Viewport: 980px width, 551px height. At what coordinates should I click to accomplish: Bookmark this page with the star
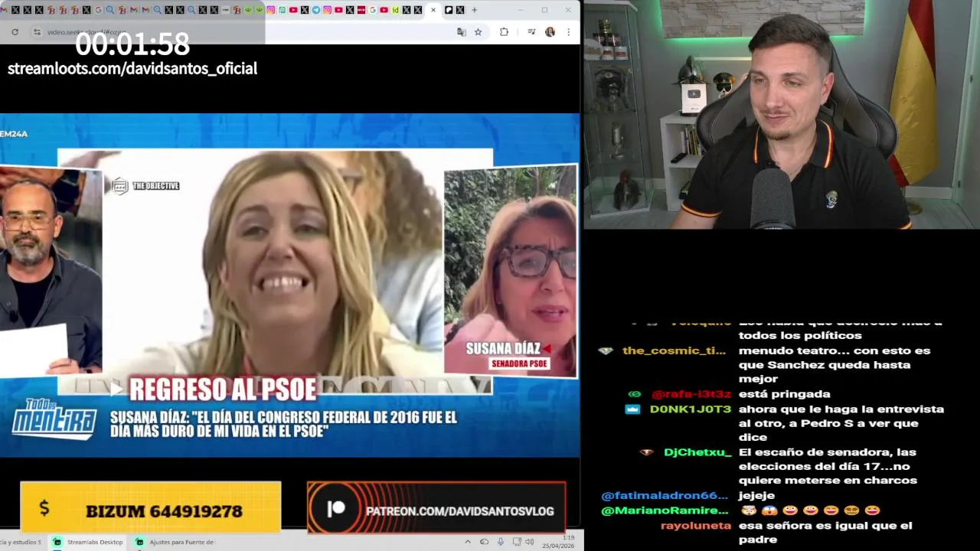(478, 32)
